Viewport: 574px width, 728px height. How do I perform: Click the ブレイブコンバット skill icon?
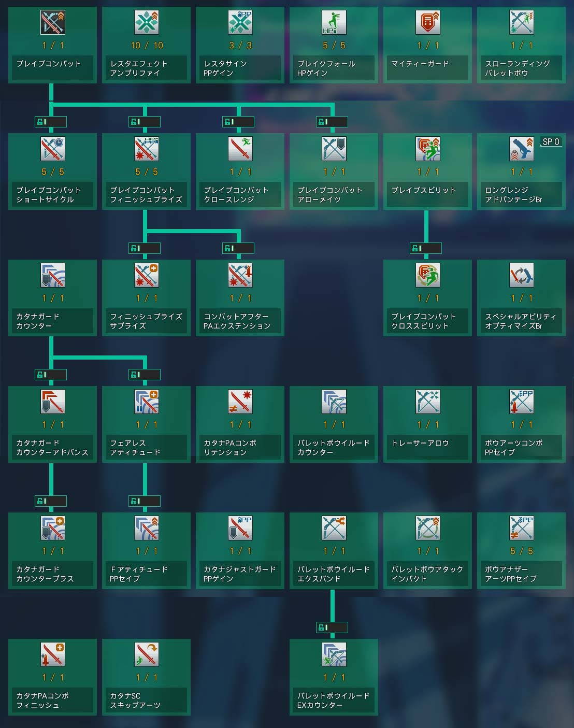[52, 22]
